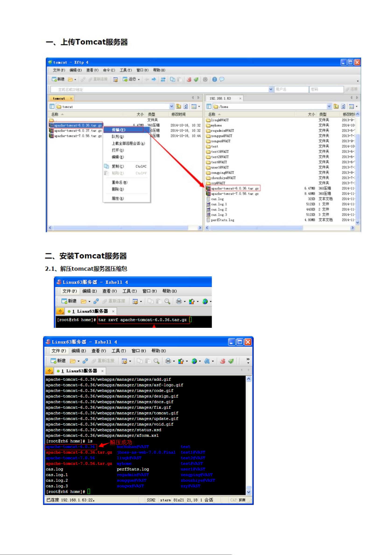Viewport: 392px width, 555px height.
Task: Switch to the 192.168.1.63 remote tab
Action: click(x=220, y=98)
